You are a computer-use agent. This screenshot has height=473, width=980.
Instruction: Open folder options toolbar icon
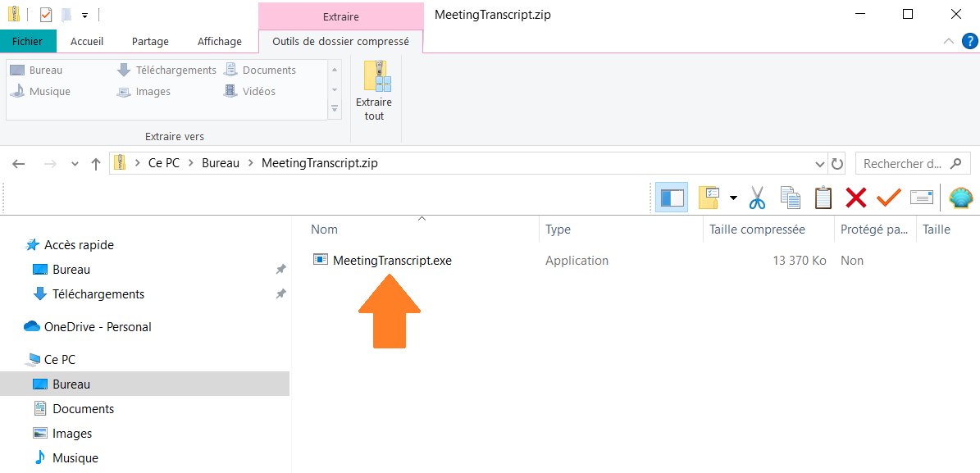[709, 198]
